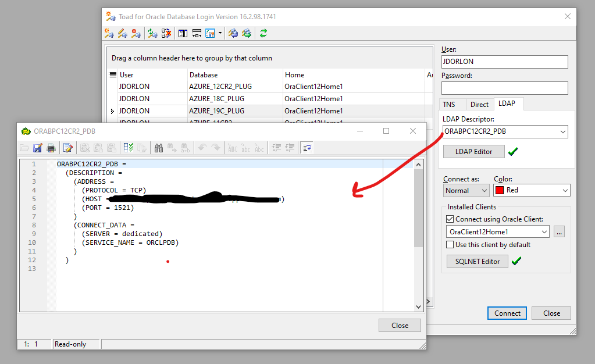Create a new connection record
The image size is (595, 364).
point(109,33)
